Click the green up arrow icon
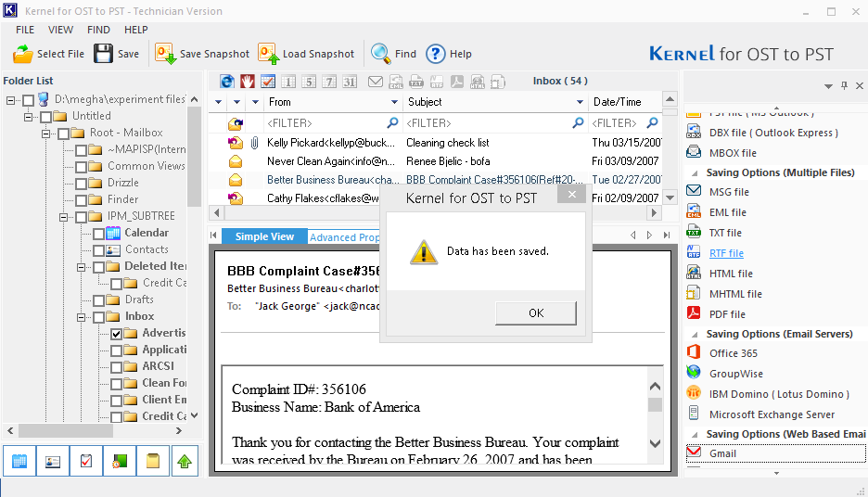The height and width of the screenshot is (497, 868). point(185,461)
